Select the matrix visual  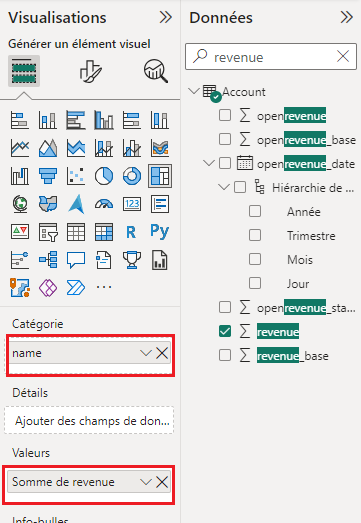(x=104, y=232)
